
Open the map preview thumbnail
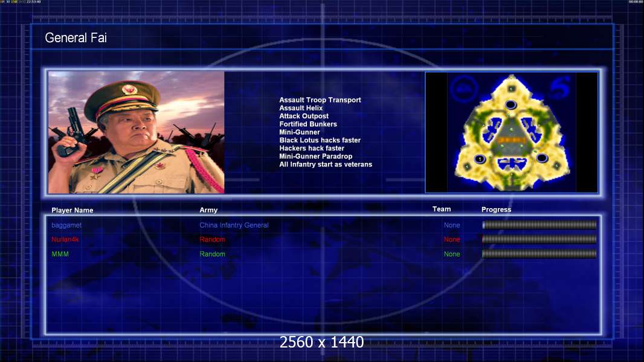tap(511, 132)
